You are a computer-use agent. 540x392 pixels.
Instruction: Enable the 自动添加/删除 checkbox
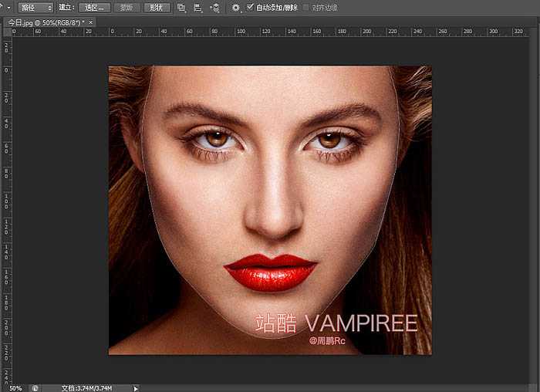[250, 7]
